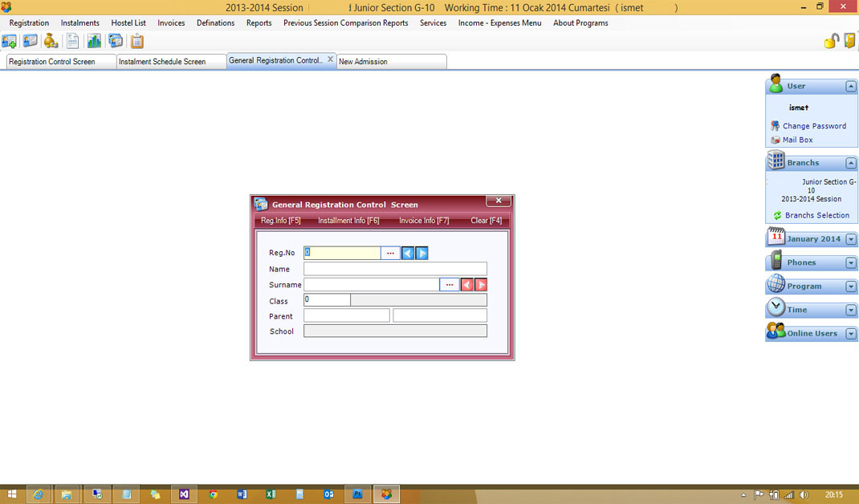
Task: Open the bar chart toolbar icon
Action: point(94,41)
